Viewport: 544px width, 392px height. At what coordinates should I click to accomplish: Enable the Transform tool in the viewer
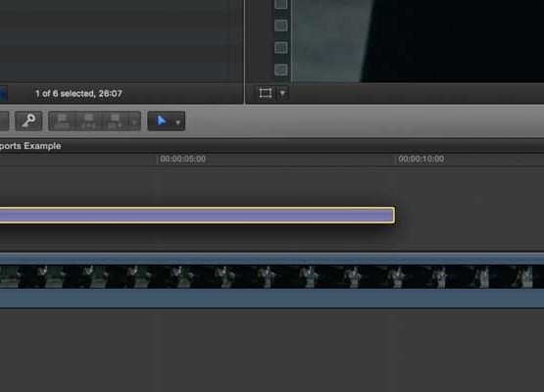266,93
